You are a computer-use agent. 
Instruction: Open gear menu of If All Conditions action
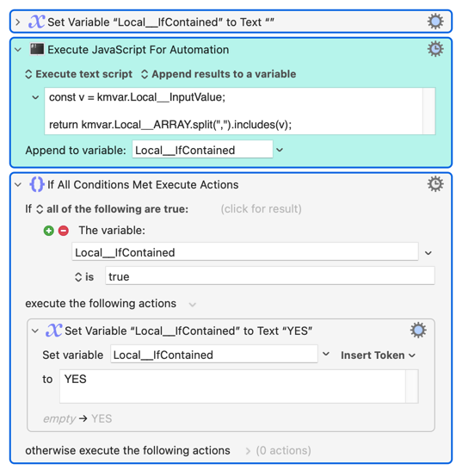[435, 184]
